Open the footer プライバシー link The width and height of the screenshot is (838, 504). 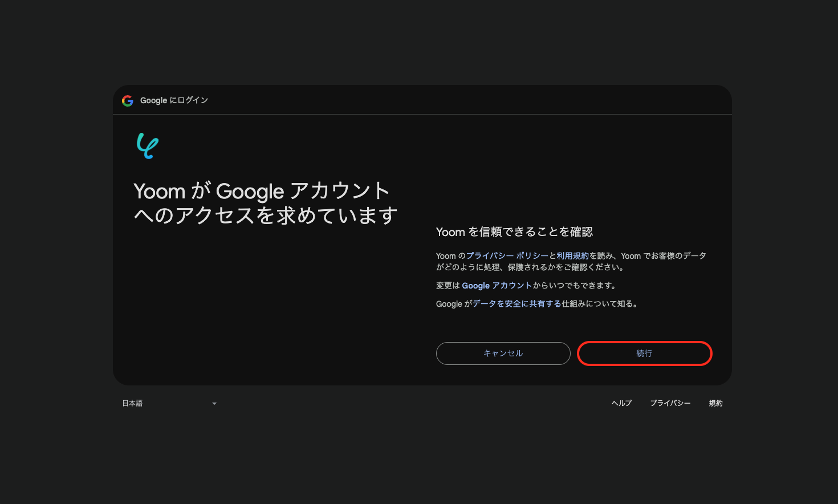[670, 403]
